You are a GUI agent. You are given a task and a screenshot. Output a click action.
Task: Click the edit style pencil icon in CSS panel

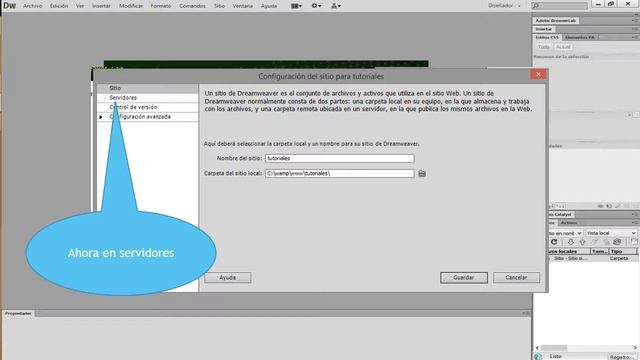[x=618, y=206]
